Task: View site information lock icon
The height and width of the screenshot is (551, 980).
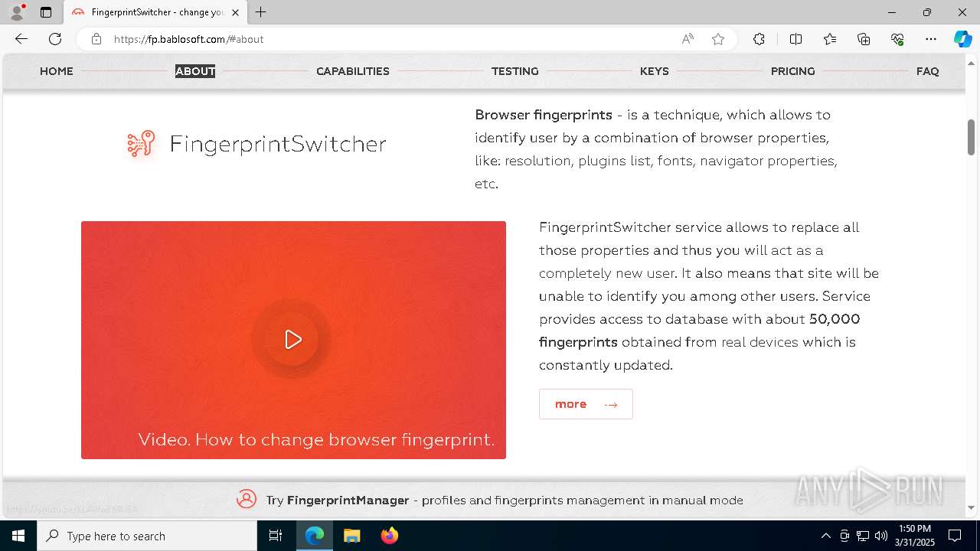Action: 96,39
